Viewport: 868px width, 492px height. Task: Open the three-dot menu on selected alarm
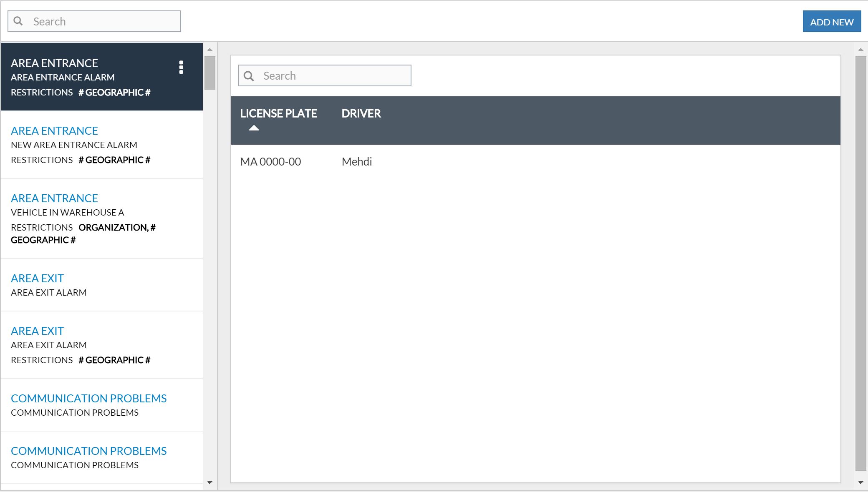coord(181,67)
